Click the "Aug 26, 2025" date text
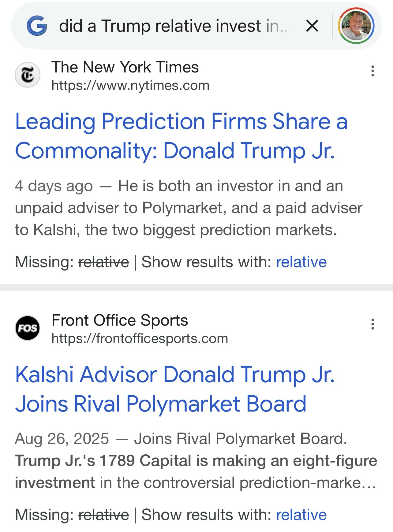393x532 pixels. click(x=62, y=438)
